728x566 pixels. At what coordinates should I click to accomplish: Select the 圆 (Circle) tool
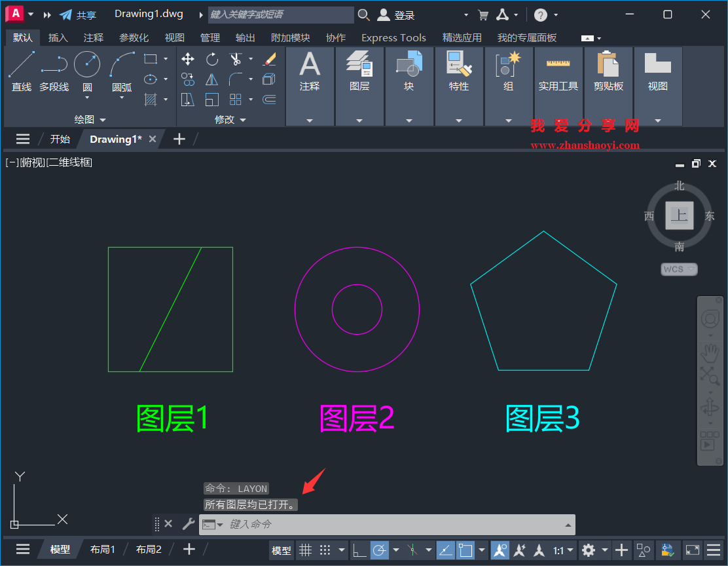[88, 64]
